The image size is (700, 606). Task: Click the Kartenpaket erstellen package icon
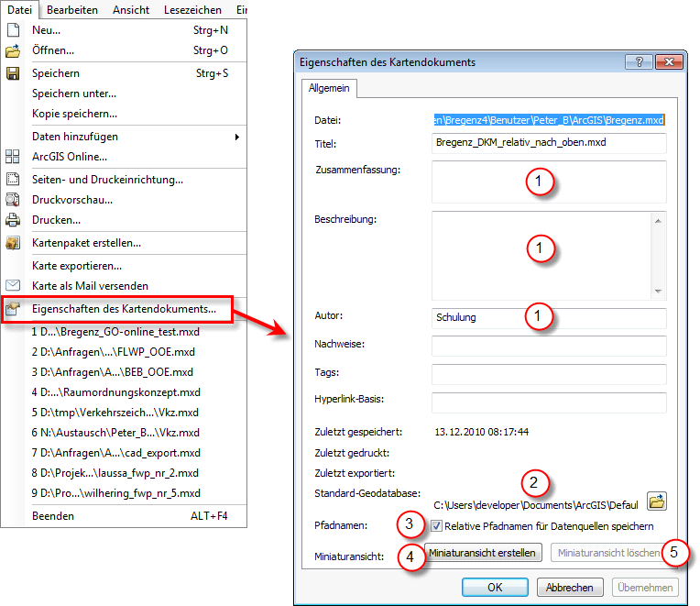point(13,244)
